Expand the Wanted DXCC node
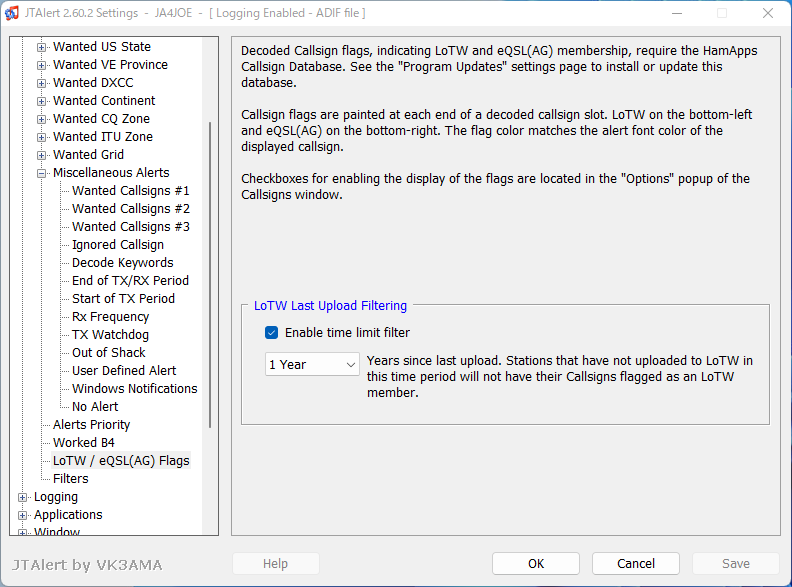The image size is (792, 587). 41,83
